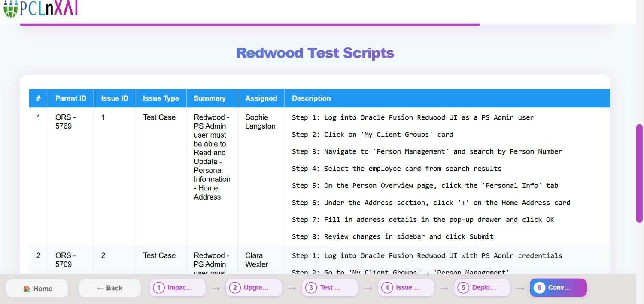Click the circled number 3 on the Test step
This screenshot has height=304, width=644.
[x=311, y=287]
